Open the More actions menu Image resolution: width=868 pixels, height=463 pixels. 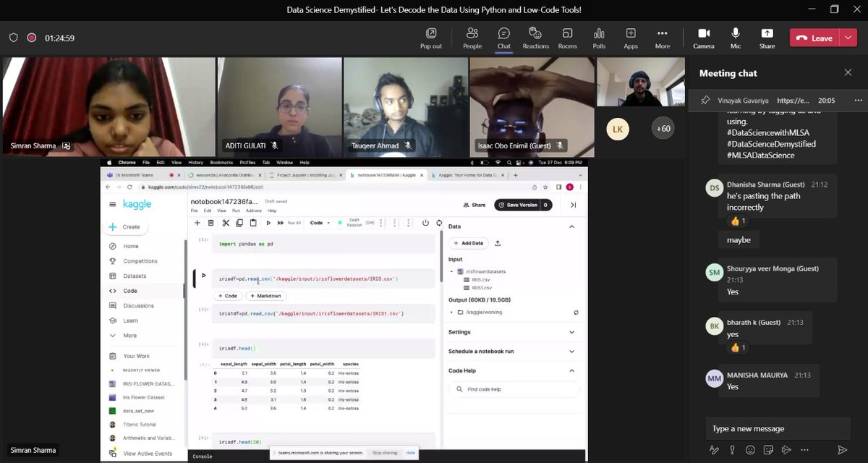pos(663,38)
